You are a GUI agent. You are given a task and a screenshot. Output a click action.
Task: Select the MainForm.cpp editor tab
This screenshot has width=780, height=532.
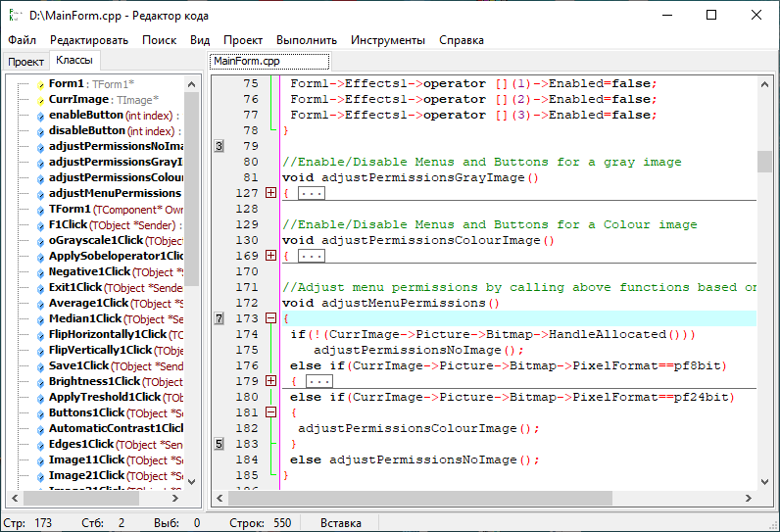(247, 61)
